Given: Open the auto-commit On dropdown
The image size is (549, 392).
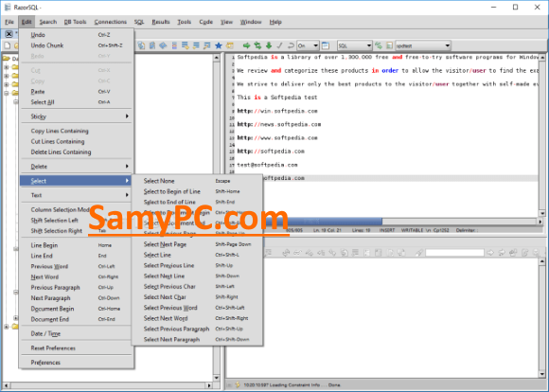Looking at the screenshot, I should point(309,45).
